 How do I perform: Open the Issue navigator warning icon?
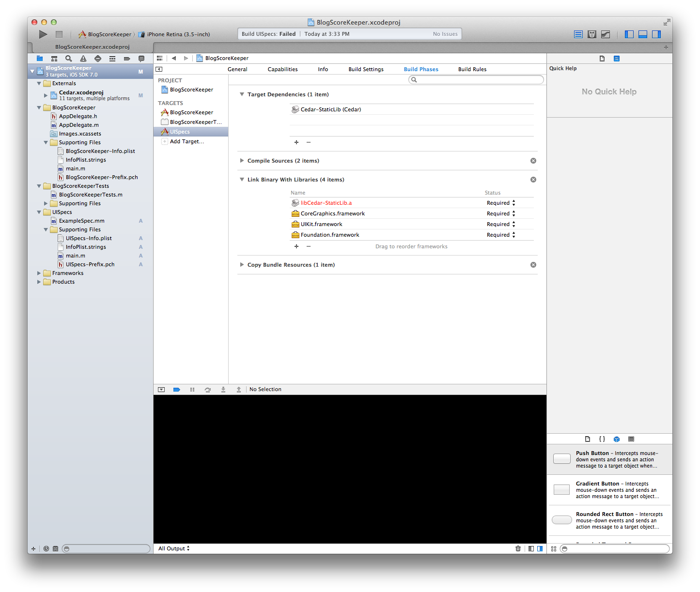[83, 59]
